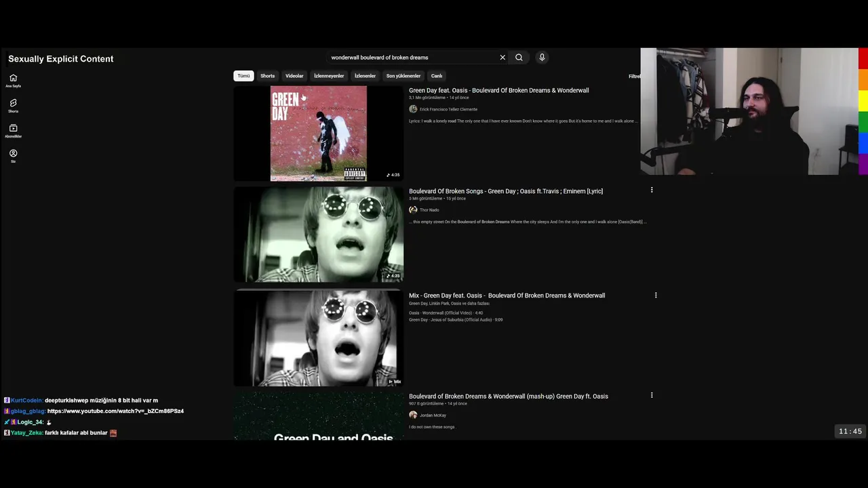Screen dimensions: 868x488
Task: Click 'I do not own these songs' description
Action: click(431, 427)
